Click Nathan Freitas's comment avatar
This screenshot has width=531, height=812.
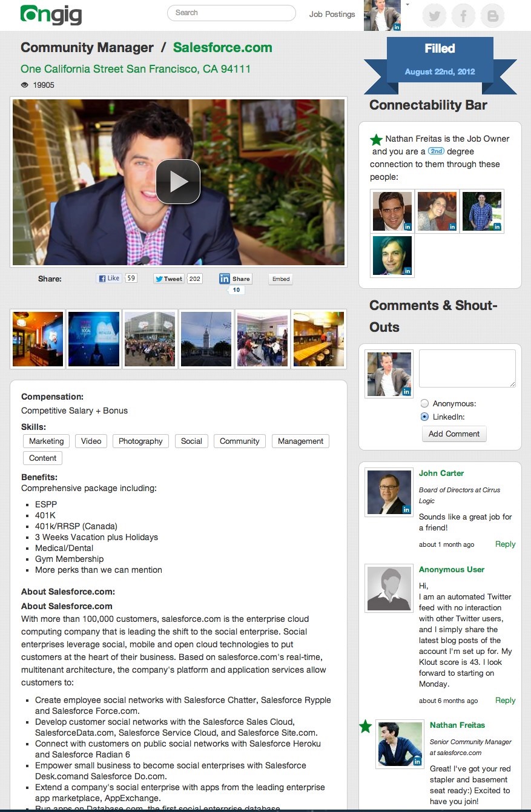pos(400,744)
